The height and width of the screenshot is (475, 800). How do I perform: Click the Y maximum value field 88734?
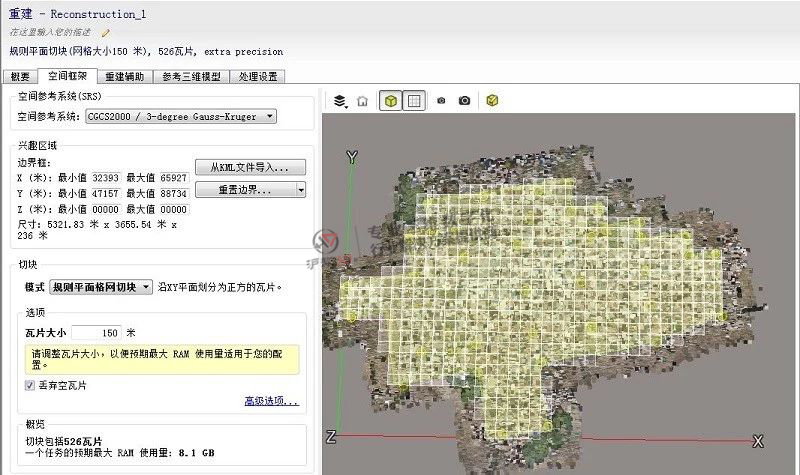coord(173,194)
